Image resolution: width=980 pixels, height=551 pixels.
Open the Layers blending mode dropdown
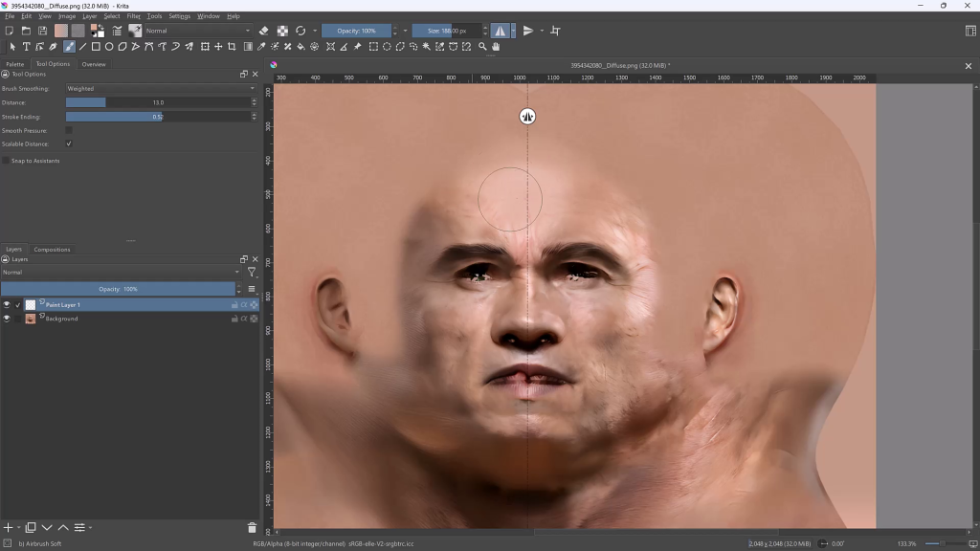[121, 273]
